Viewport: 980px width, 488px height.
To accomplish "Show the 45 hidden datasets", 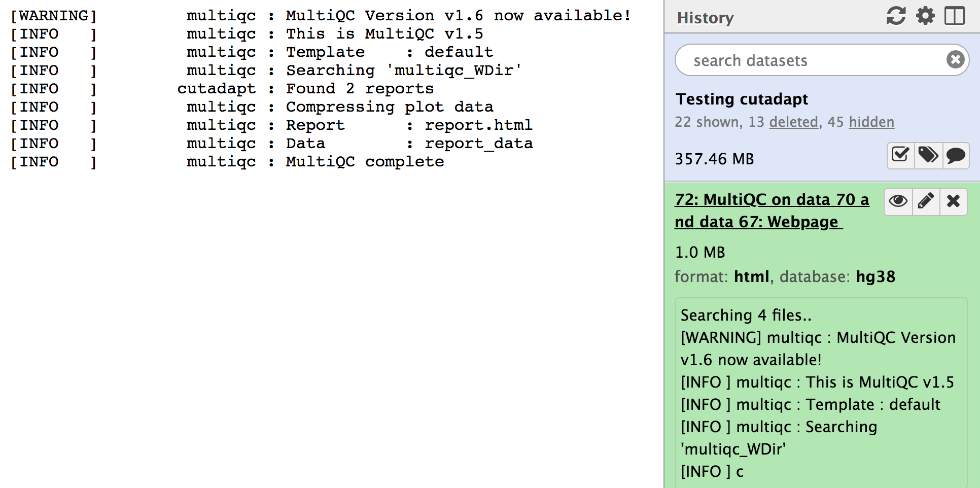I will pyautogui.click(x=871, y=122).
